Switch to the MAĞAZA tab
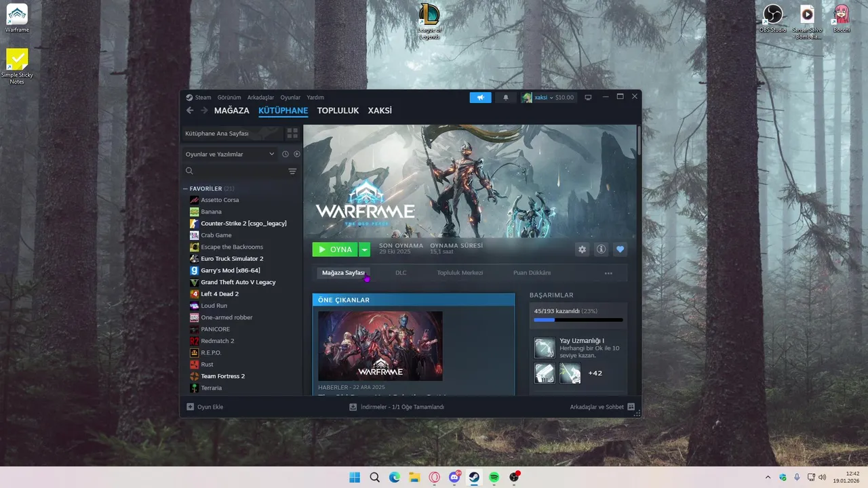This screenshot has width=868, height=488. pyautogui.click(x=232, y=110)
